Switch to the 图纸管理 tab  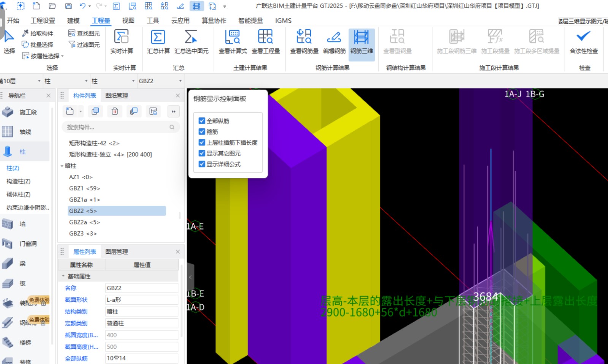pyautogui.click(x=117, y=96)
